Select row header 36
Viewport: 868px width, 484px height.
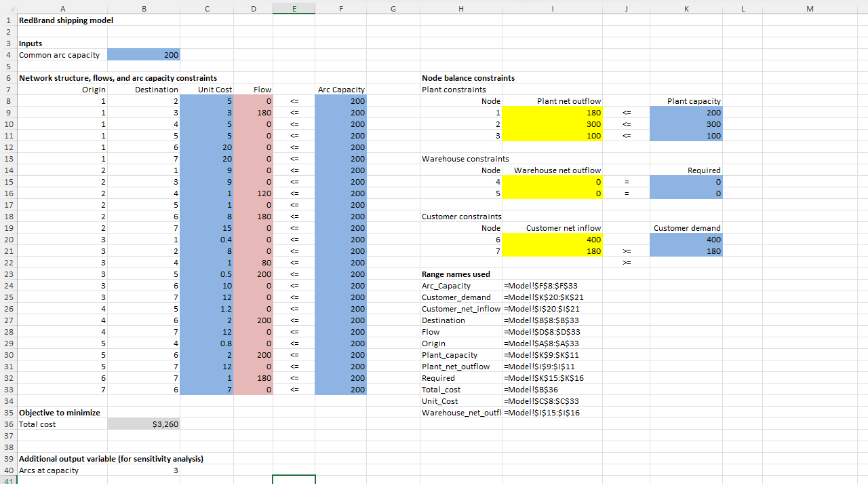click(8, 424)
